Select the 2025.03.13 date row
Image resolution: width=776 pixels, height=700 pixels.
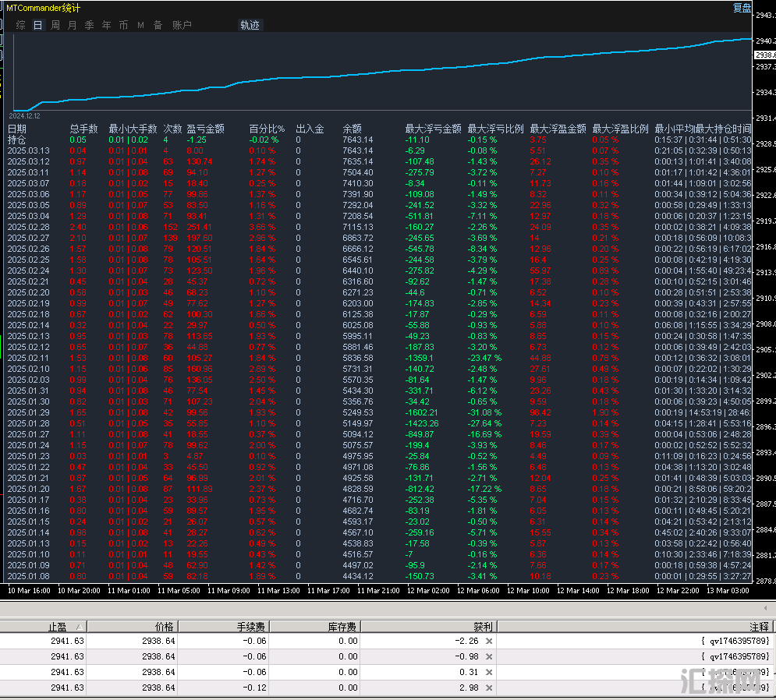pyautogui.click(x=380, y=151)
